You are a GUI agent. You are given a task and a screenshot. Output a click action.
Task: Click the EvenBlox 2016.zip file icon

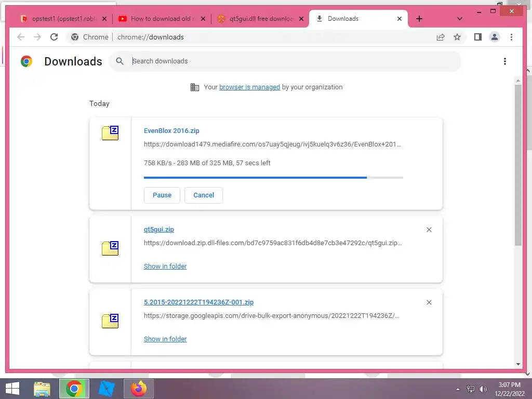click(x=110, y=132)
